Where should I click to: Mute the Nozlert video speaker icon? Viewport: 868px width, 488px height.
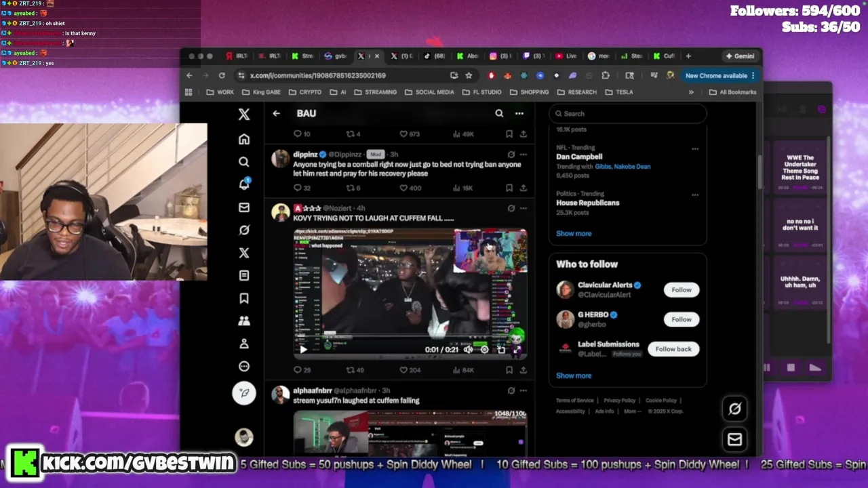(x=468, y=350)
